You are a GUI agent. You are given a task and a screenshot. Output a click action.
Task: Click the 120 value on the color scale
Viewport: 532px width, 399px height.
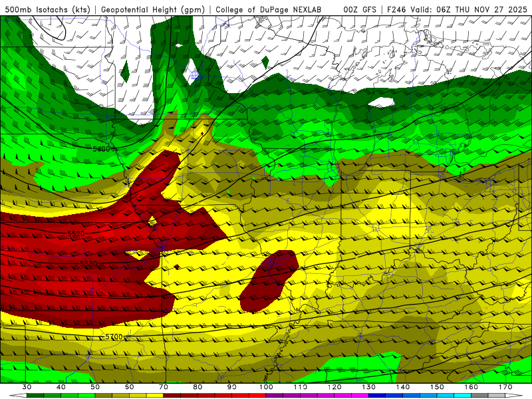coord(334,387)
